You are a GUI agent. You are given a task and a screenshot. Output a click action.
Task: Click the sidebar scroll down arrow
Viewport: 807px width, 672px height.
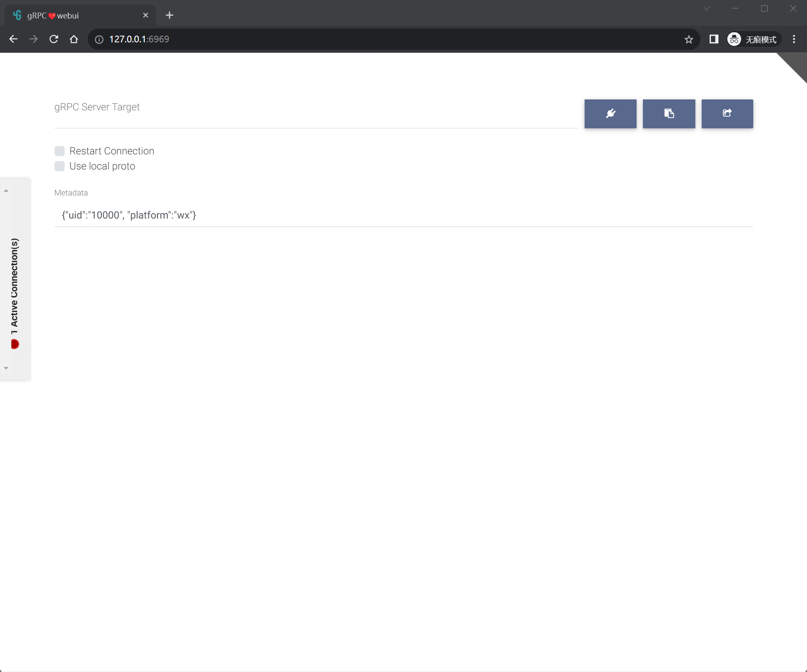[6, 368]
